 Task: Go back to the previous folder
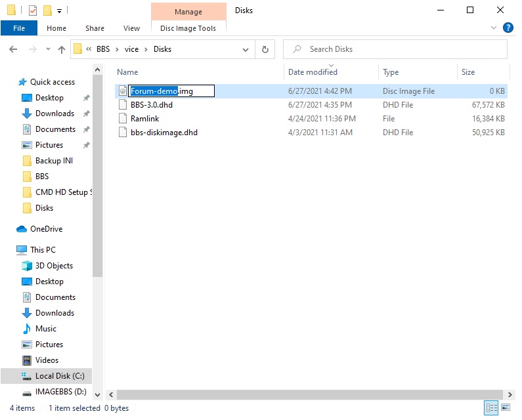point(13,50)
